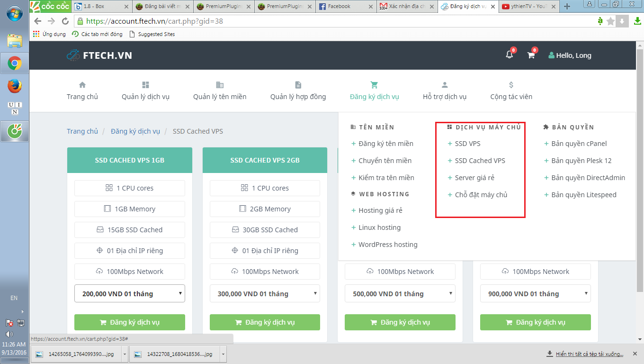The image size is (644, 364).
Task: Click the FTECH.VN logo
Action: (99, 55)
